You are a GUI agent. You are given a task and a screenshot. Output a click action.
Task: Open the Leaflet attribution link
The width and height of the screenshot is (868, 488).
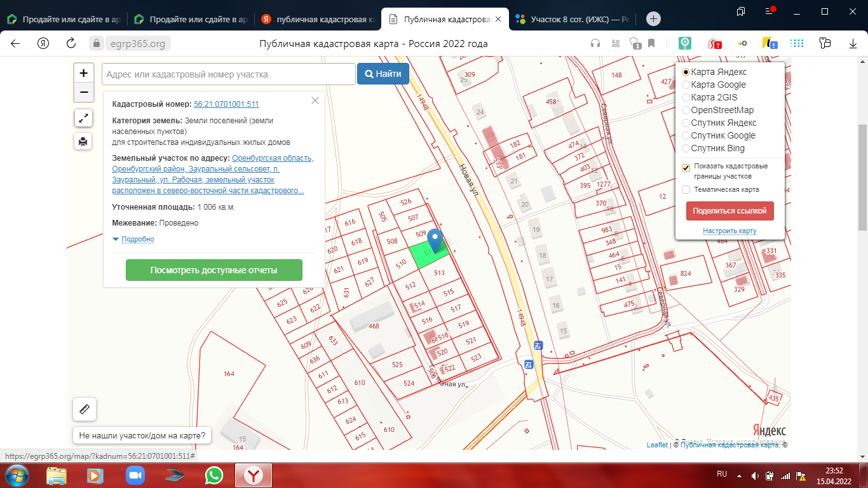[657, 445]
